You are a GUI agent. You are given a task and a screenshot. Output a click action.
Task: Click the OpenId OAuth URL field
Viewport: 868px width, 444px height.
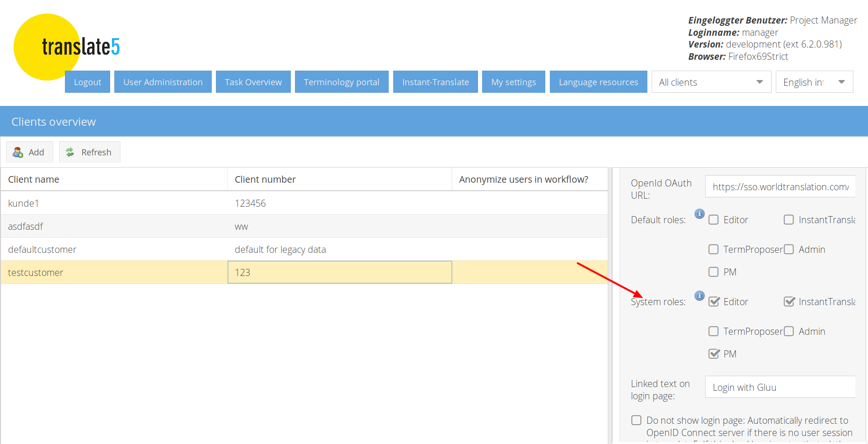pos(780,187)
